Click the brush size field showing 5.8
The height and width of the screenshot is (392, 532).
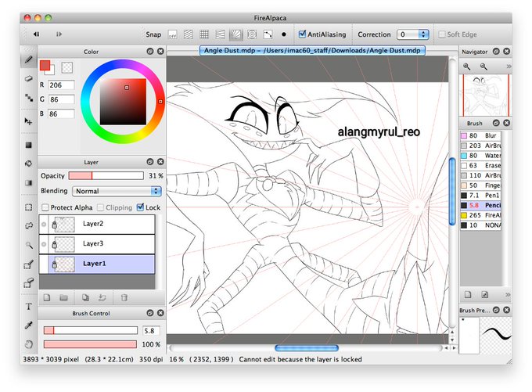(x=151, y=330)
